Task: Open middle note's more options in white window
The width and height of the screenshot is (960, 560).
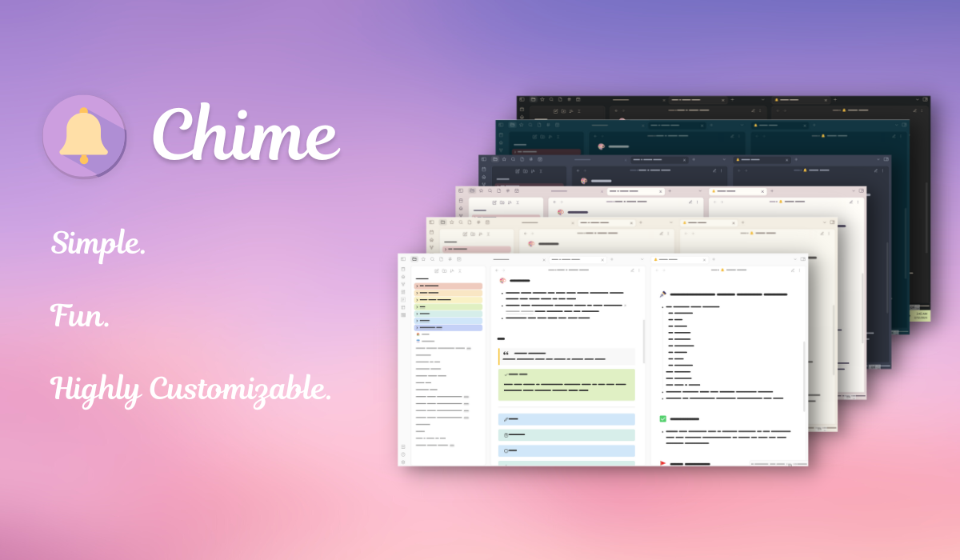Action: point(639,270)
